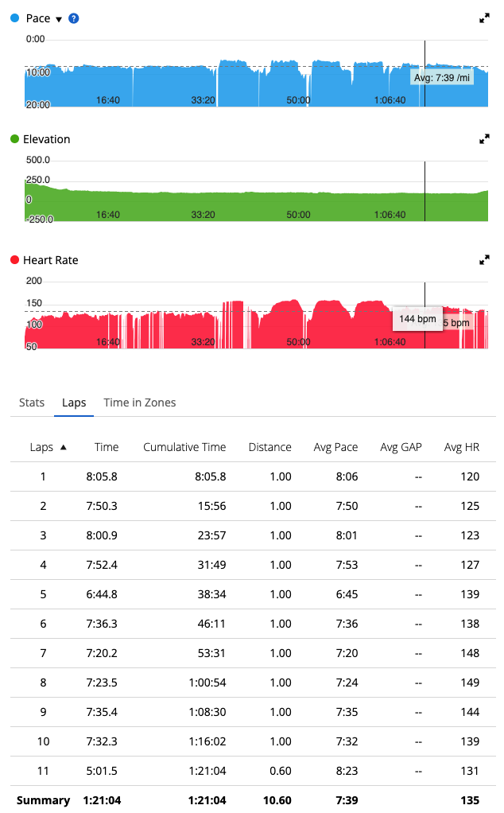Click the green Elevation legend dot
The width and height of the screenshot is (504, 813).
[x=15, y=139]
